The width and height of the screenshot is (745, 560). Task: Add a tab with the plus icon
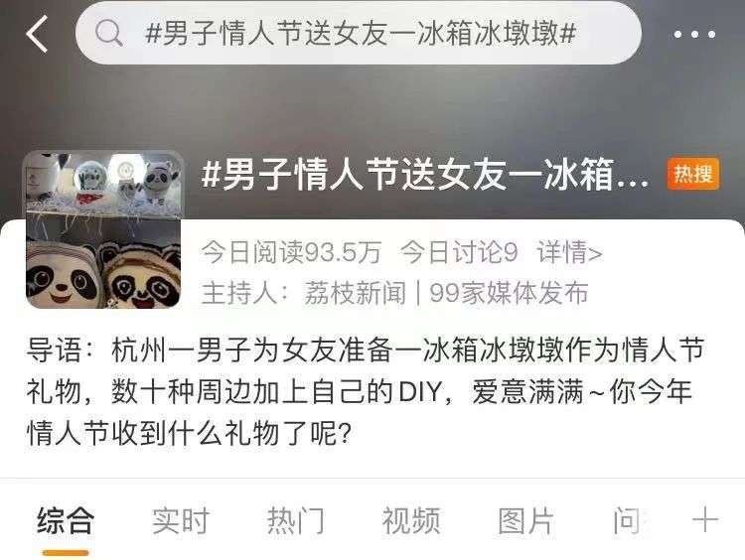coord(705,519)
